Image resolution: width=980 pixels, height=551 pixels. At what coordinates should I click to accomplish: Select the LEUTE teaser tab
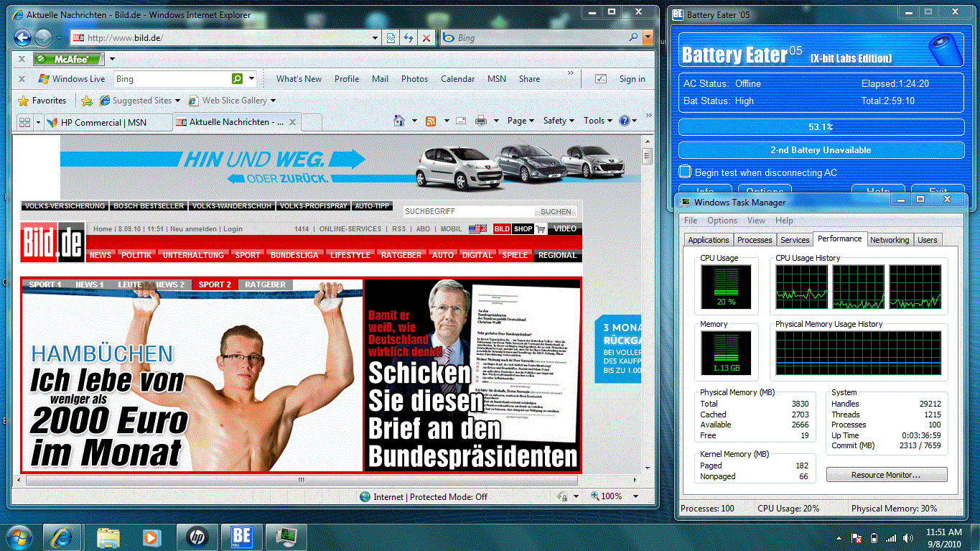tap(130, 284)
